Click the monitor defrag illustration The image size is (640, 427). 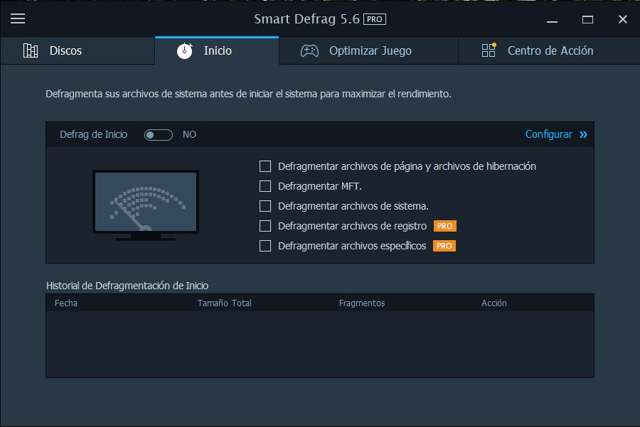pos(146,205)
